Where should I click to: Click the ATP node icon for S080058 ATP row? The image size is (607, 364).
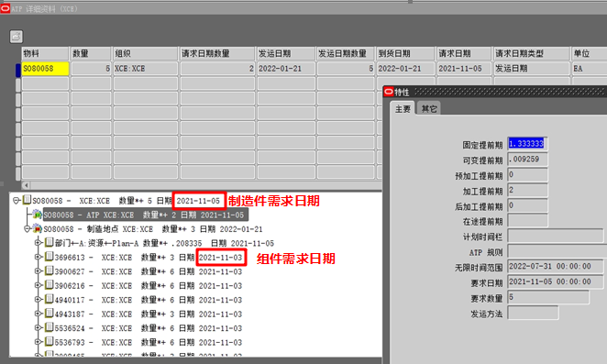[38, 215]
